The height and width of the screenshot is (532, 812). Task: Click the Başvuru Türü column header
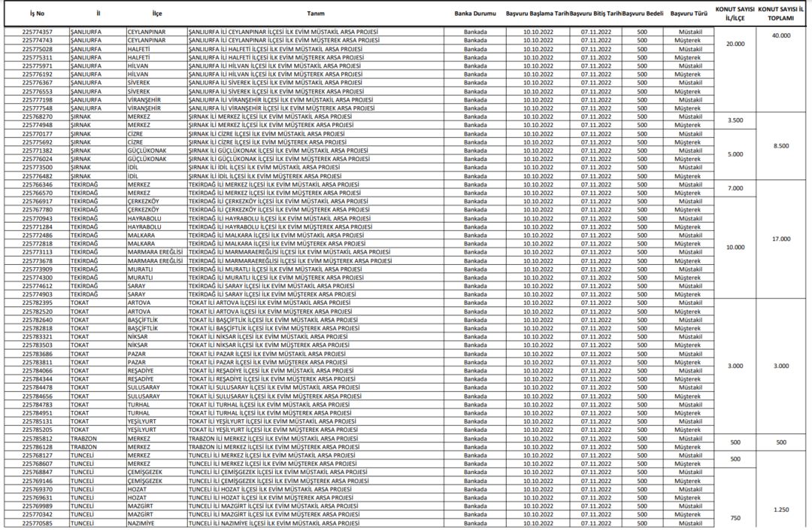(689, 14)
